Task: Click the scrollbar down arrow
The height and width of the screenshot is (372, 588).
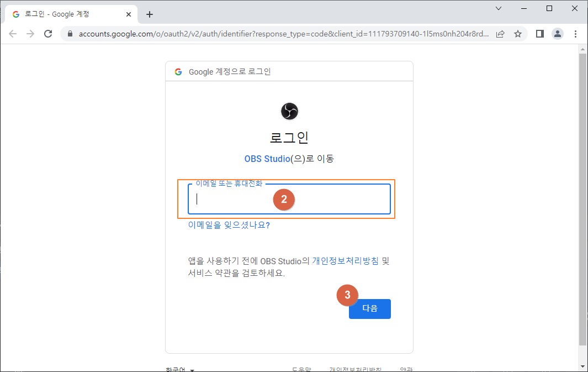Action: [582, 366]
